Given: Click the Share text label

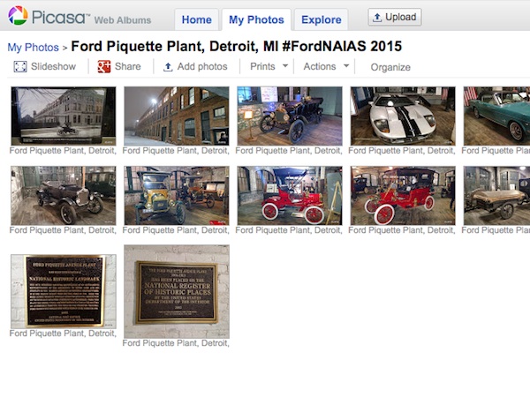Looking at the screenshot, I should (x=128, y=66).
